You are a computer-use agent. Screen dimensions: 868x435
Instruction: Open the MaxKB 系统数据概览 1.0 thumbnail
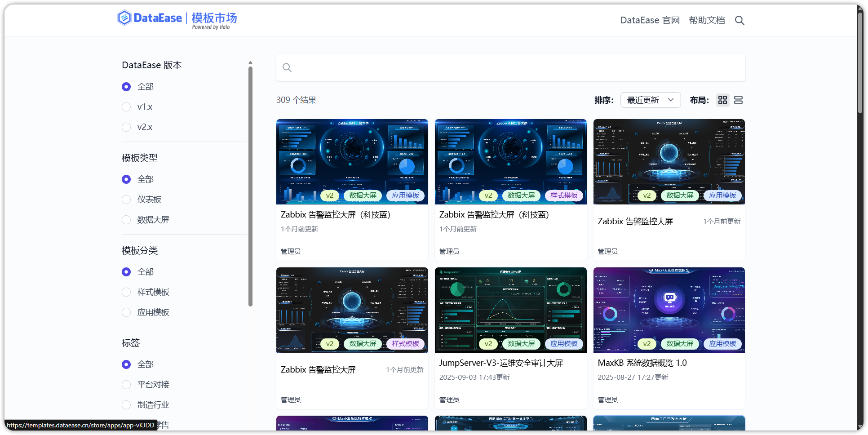(x=669, y=310)
